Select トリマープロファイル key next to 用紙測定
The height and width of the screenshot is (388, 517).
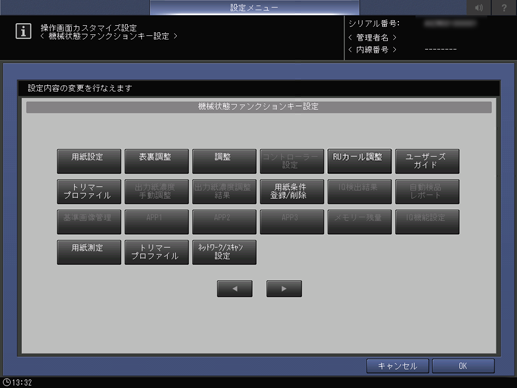click(x=157, y=252)
